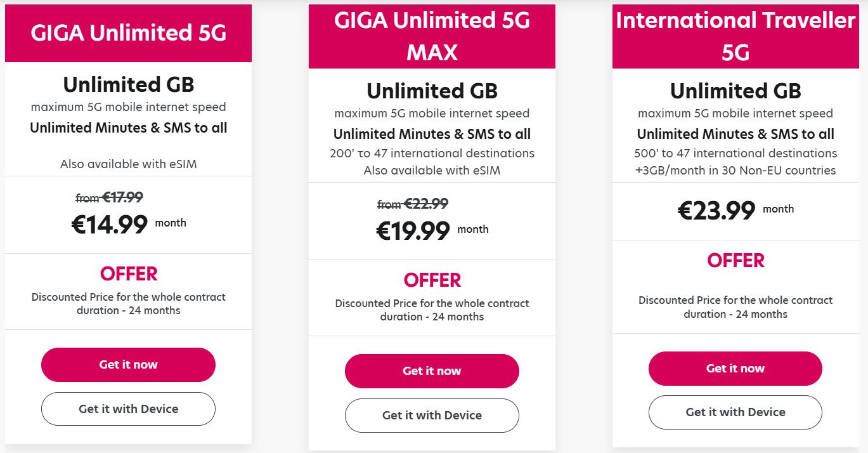This screenshot has height=453, width=868.
Task: Pick Get it with Device for International Traveller
Action: (735, 412)
